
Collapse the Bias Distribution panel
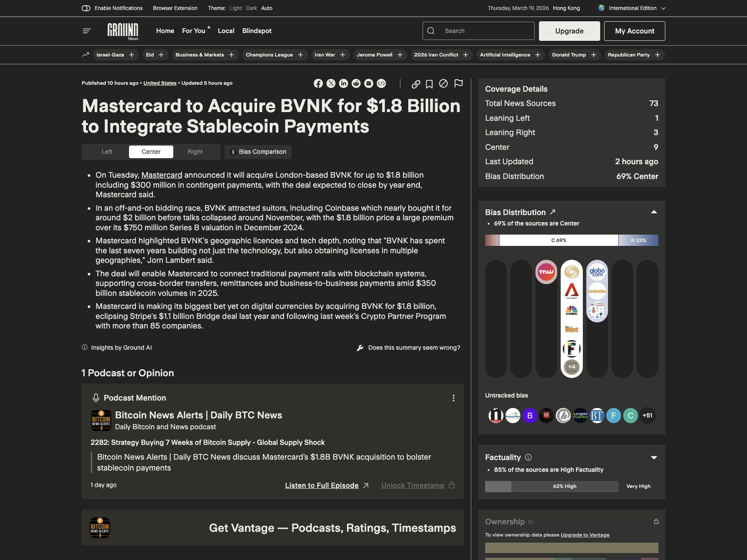click(x=654, y=212)
